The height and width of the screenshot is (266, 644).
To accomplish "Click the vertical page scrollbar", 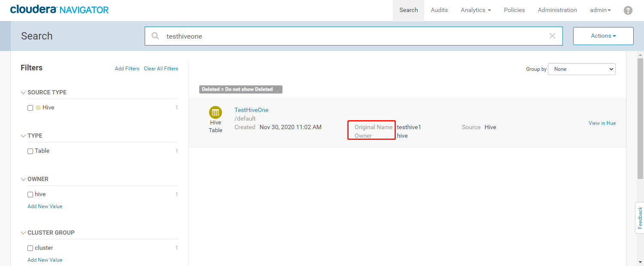I will 640,119.
